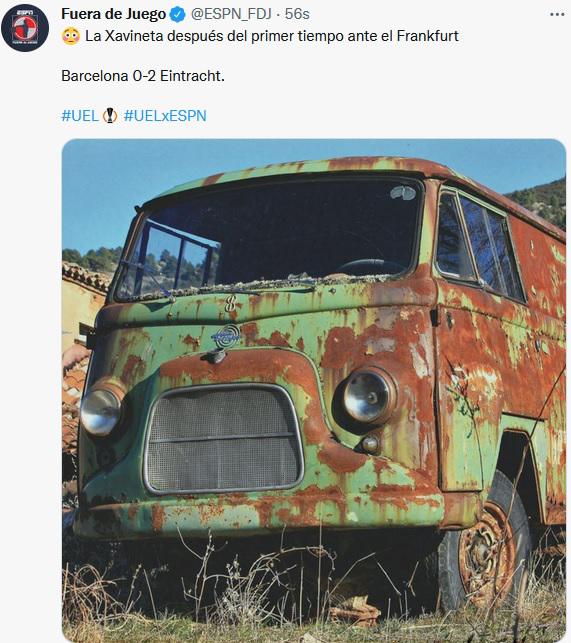Open the #UEL hashtag
The image size is (571, 643).
[80, 116]
